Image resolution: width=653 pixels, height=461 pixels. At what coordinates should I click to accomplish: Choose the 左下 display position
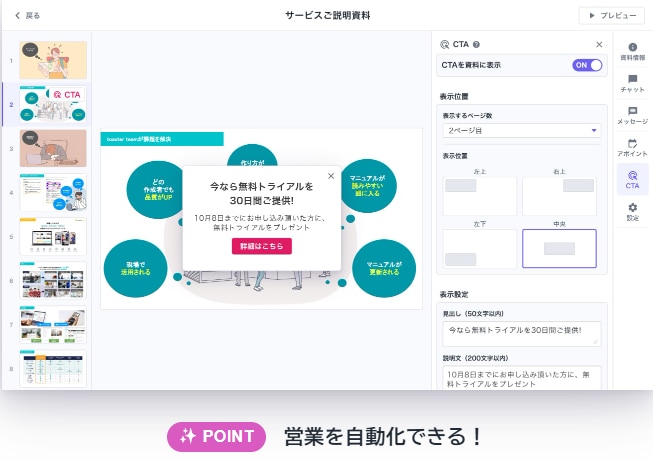[479, 248]
